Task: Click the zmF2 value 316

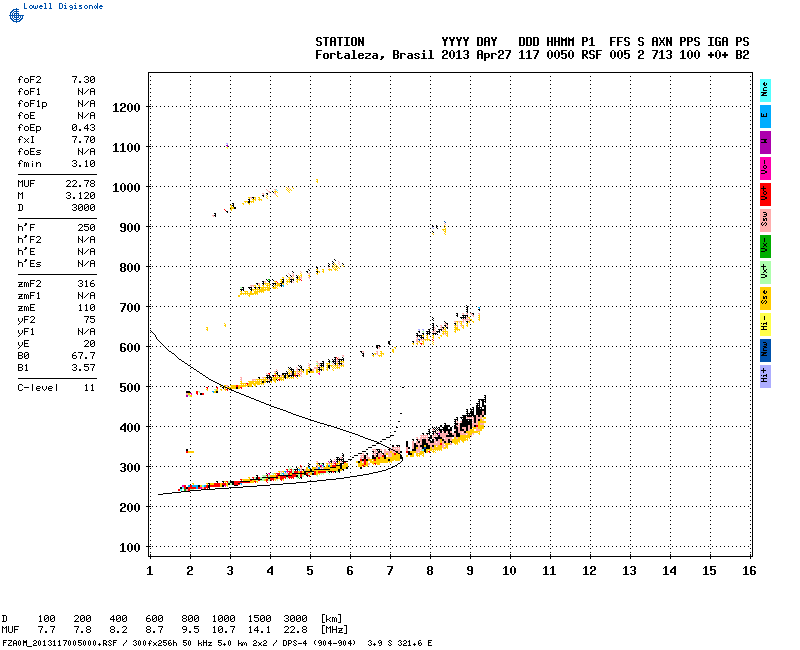Action: point(86,284)
